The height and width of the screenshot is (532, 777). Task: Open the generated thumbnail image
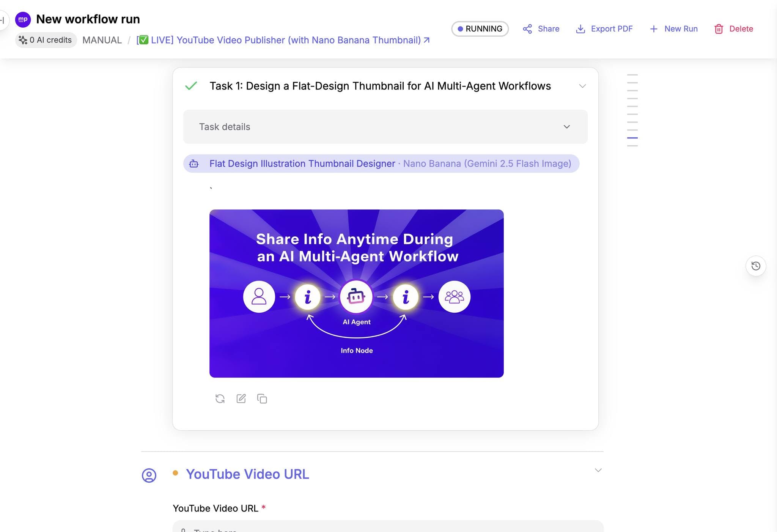[x=356, y=293]
